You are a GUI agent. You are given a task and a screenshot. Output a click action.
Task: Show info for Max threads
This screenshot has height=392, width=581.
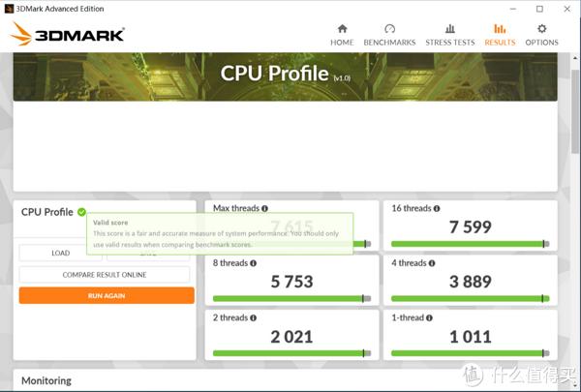(x=264, y=209)
